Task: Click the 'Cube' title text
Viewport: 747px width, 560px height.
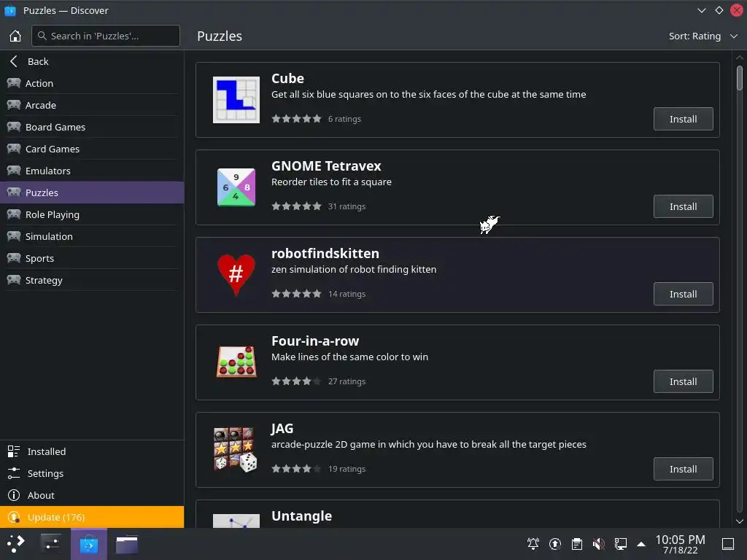Action: coord(287,78)
